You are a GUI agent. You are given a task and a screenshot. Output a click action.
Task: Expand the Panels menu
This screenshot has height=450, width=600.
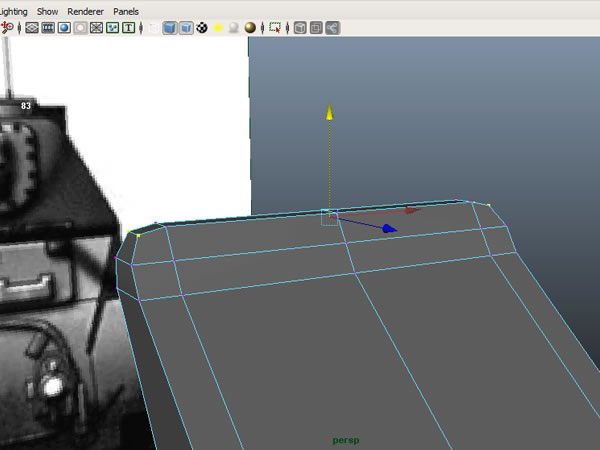pos(126,10)
